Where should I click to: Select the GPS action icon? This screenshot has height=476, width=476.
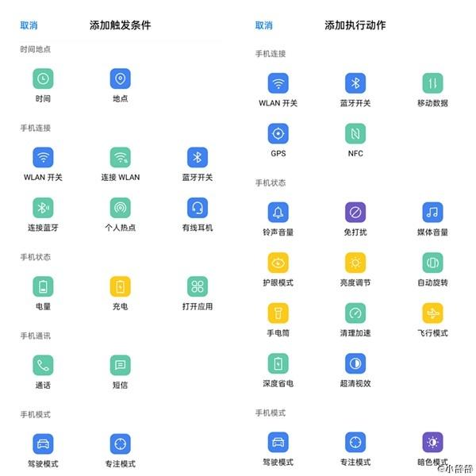tap(278, 133)
